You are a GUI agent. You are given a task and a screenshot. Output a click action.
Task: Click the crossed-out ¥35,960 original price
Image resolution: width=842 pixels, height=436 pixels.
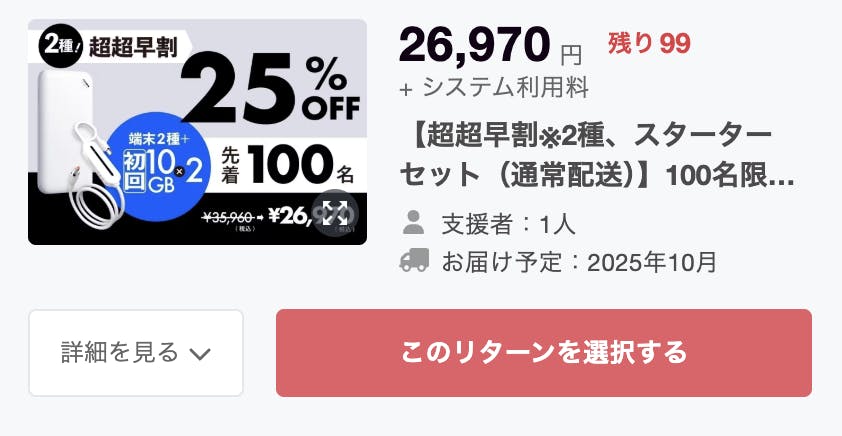pyautogui.click(x=230, y=215)
